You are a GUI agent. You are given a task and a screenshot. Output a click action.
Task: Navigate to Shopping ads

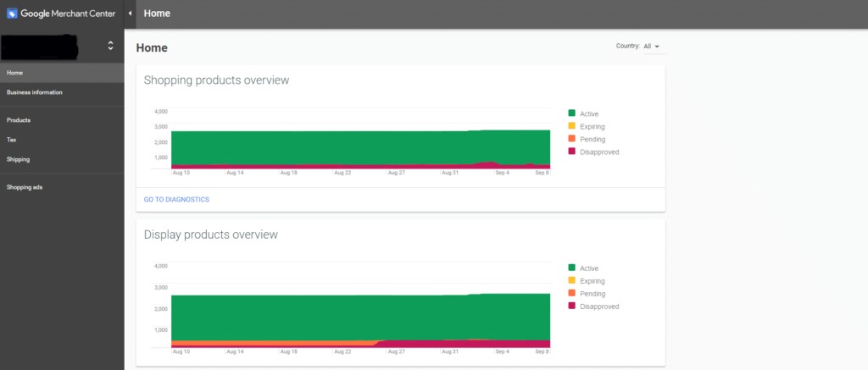tap(25, 187)
